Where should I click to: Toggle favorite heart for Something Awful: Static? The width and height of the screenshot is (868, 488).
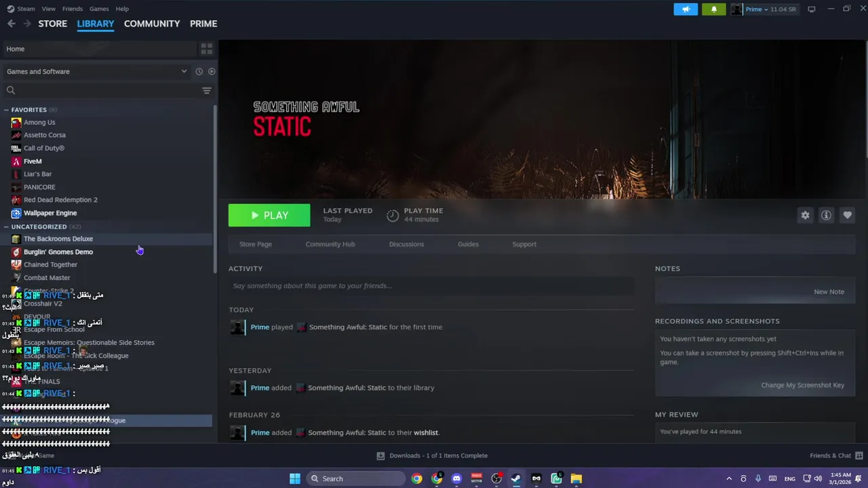click(847, 215)
